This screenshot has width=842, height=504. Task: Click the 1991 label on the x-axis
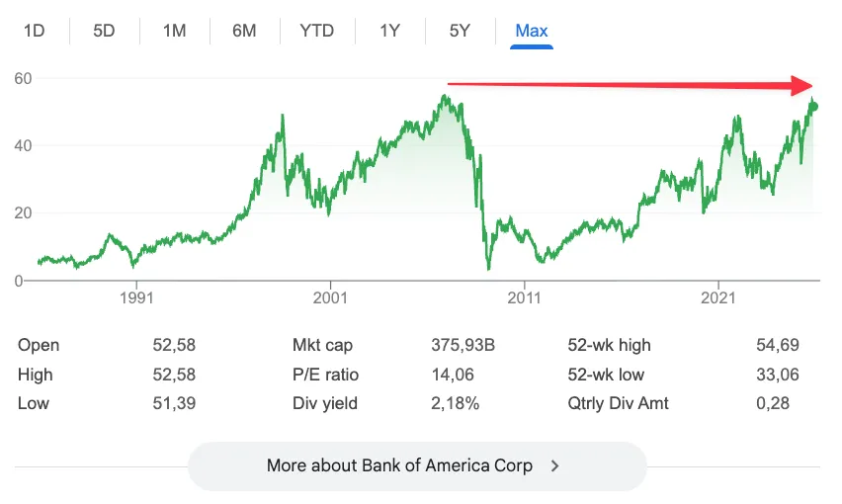pyautogui.click(x=134, y=296)
